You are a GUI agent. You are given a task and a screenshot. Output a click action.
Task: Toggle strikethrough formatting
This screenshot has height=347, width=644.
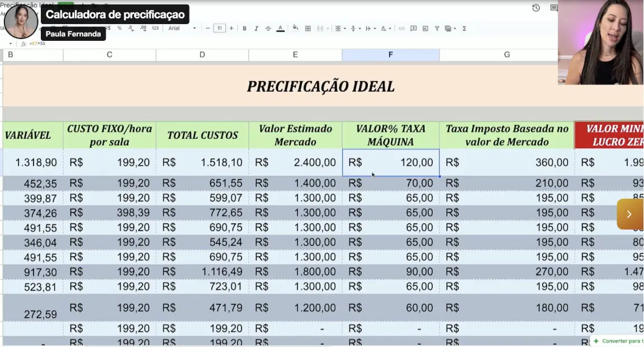coord(268,29)
